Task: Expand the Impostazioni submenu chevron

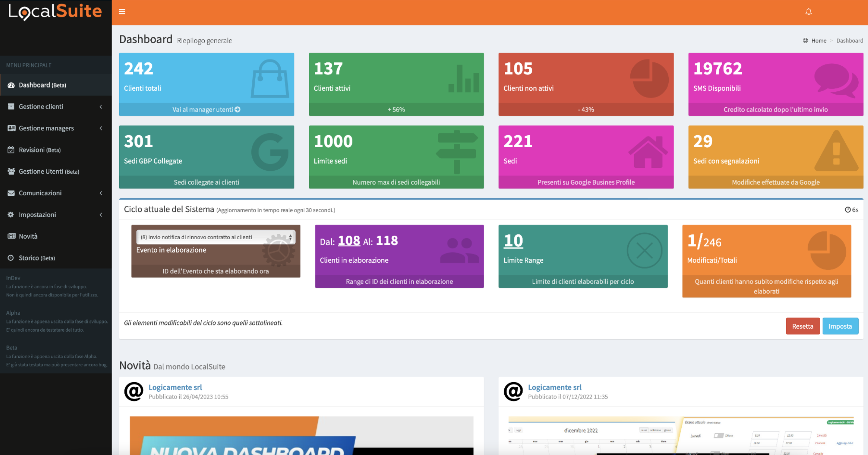Action: [101, 215]
